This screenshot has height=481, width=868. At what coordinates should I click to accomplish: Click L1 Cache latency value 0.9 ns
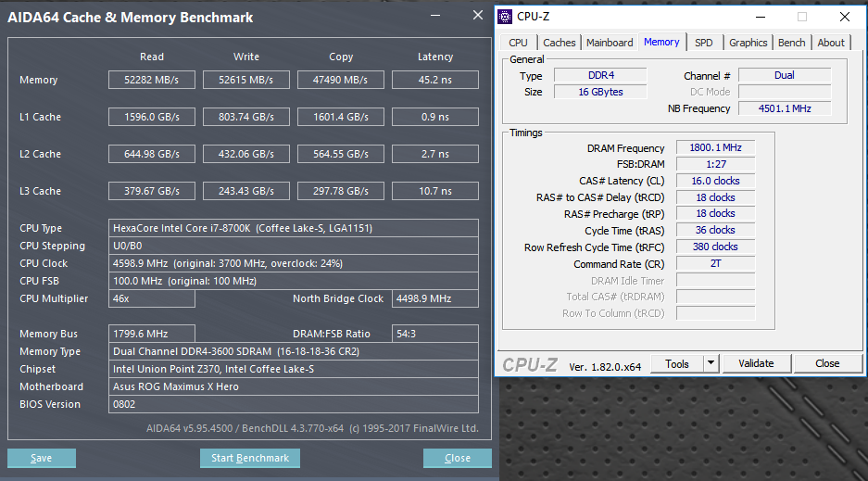435,117
